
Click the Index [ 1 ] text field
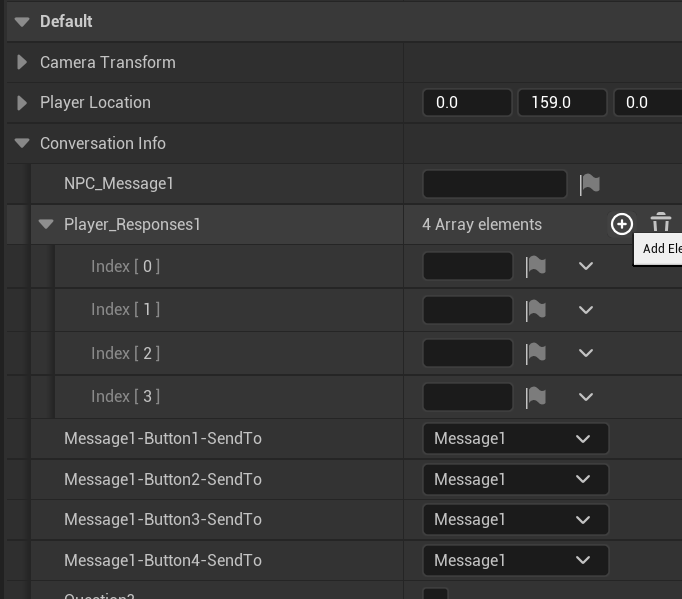click(467, 310)
